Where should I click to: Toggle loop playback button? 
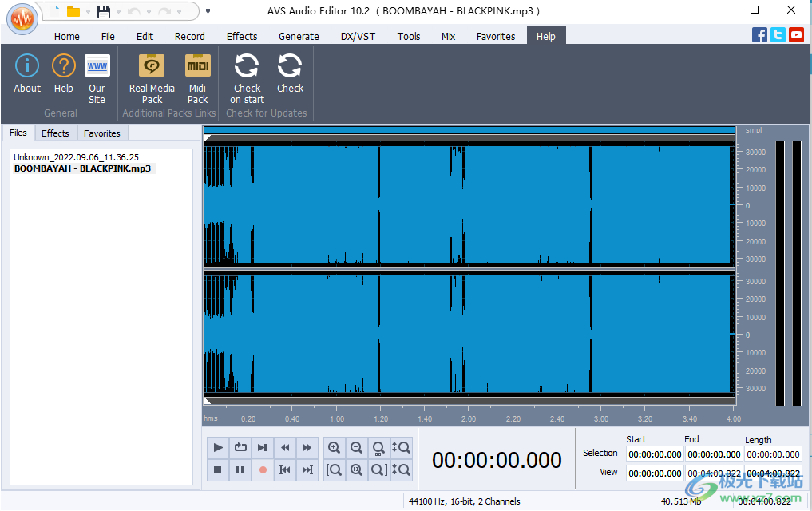click(x=240, y=447)
